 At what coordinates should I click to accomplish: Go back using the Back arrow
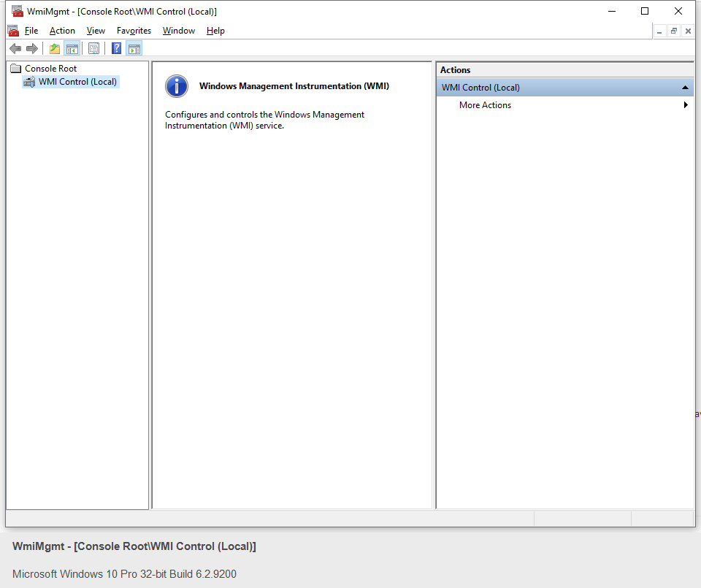(15, 48)
